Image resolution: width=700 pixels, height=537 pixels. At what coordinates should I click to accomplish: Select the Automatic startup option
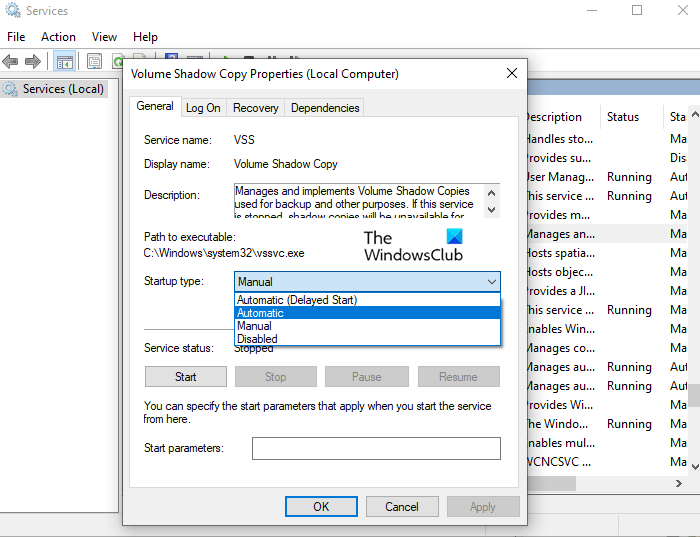[x=260, y=313]
